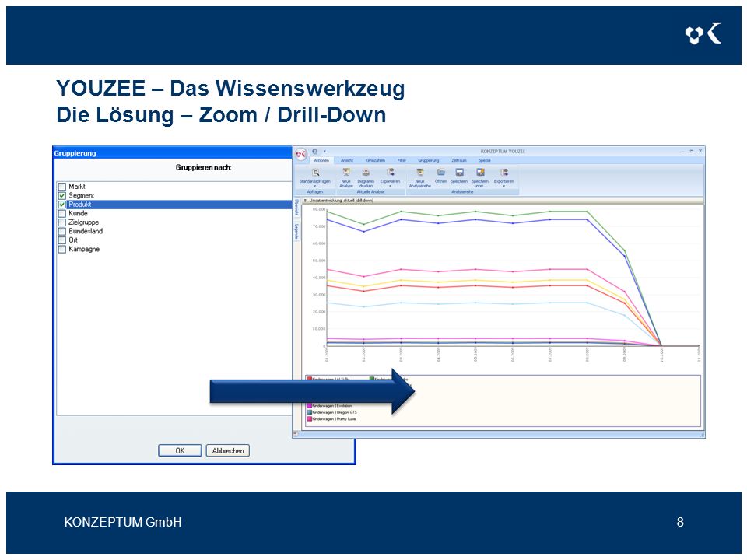Select the Zielgruppe label in grouping list

83,222
